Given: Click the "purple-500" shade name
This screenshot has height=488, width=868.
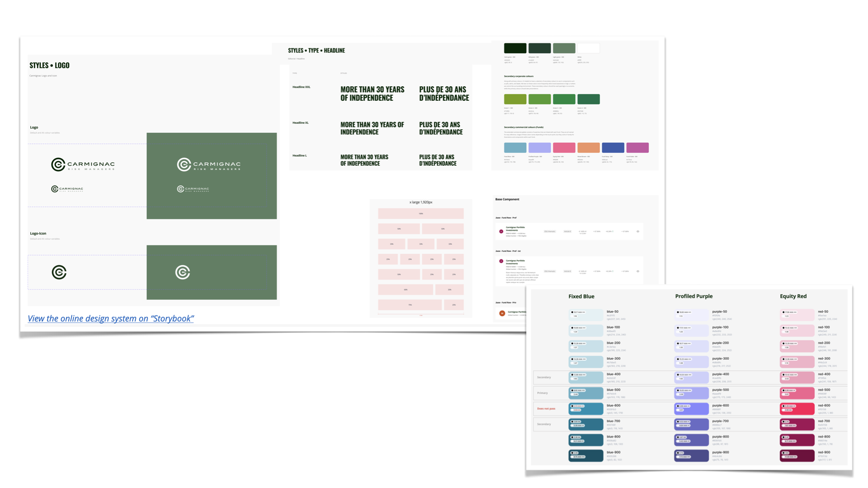Looking at the screenshot, I should (x=721, y=390).
